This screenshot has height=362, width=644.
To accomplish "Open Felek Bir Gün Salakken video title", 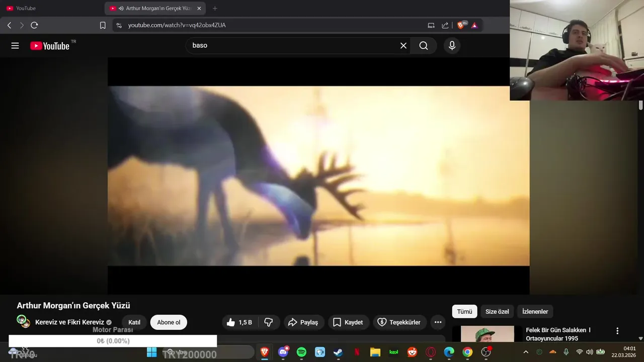I will (558, 334).
